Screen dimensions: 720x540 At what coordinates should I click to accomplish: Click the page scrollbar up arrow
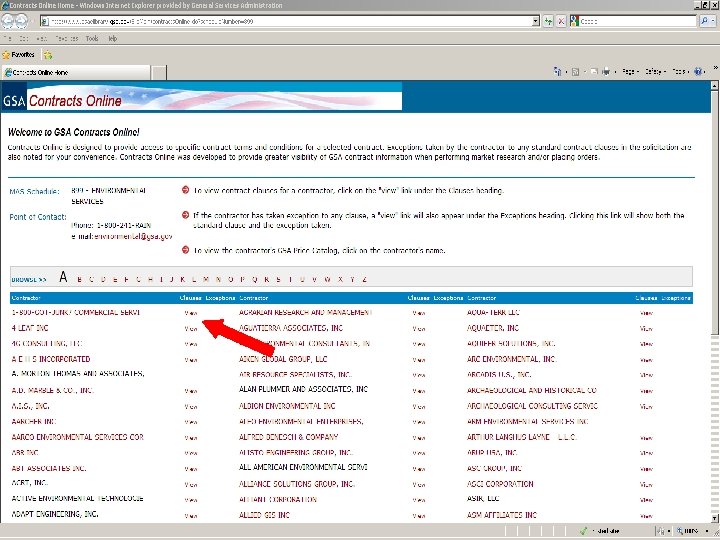tap(714, 86)
